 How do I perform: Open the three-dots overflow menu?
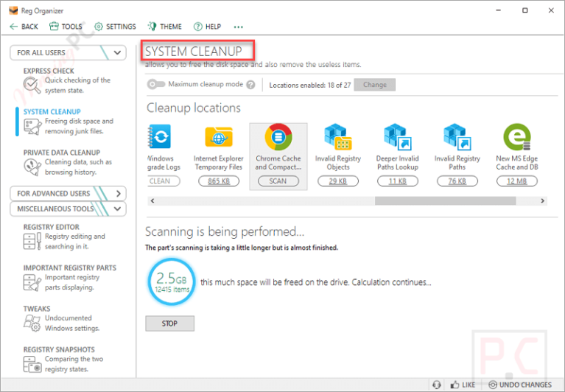click(238, 27)
